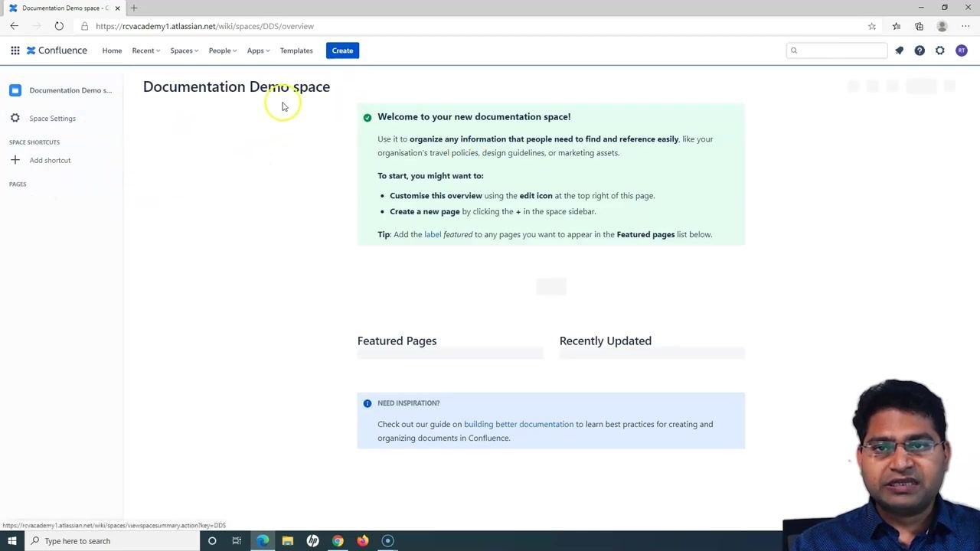Expand the Recent dropdown menu
Screen dimensions: 980x551
(145, 51)
